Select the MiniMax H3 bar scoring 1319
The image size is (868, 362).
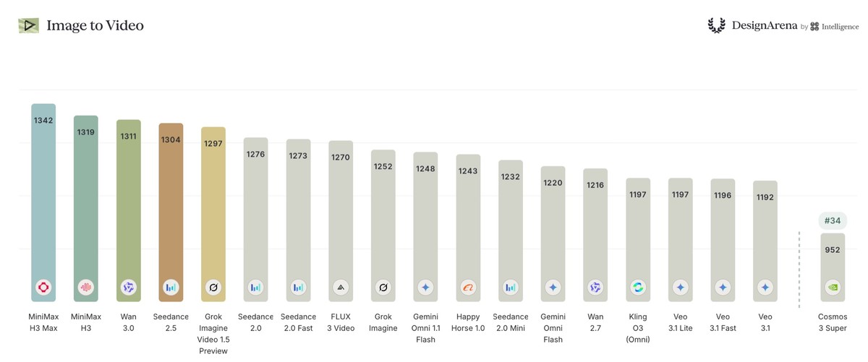pyautogui.click(x=86, y=208)
